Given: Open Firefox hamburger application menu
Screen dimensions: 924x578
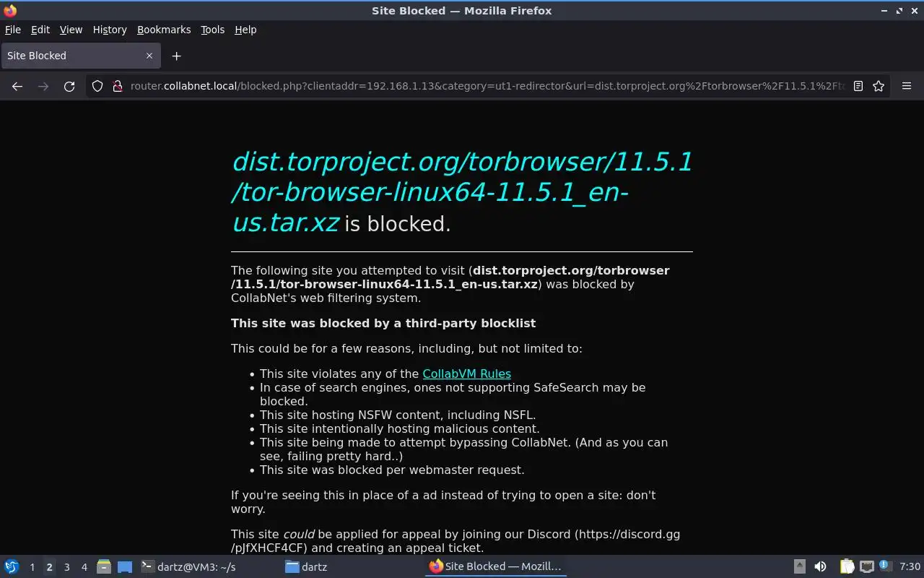Looking at the screenshot, I should click(x=907, y=86).
